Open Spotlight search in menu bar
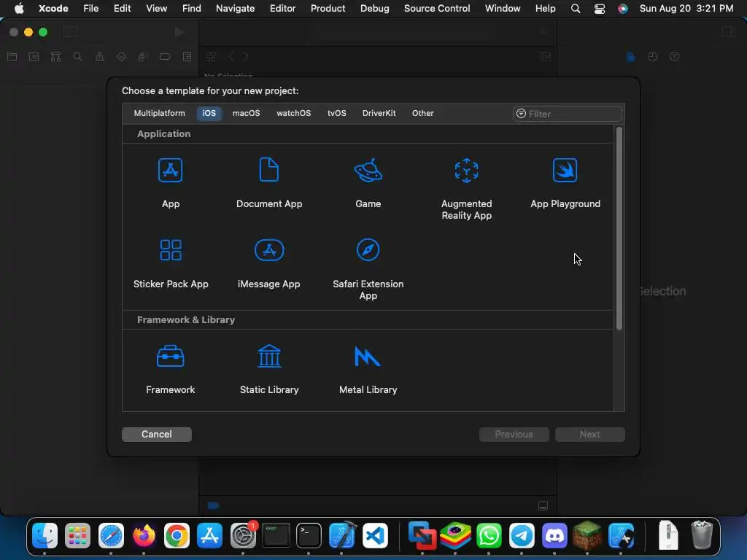Image resolution: width=747 pixels, height=560 pixels. (576, 9)
